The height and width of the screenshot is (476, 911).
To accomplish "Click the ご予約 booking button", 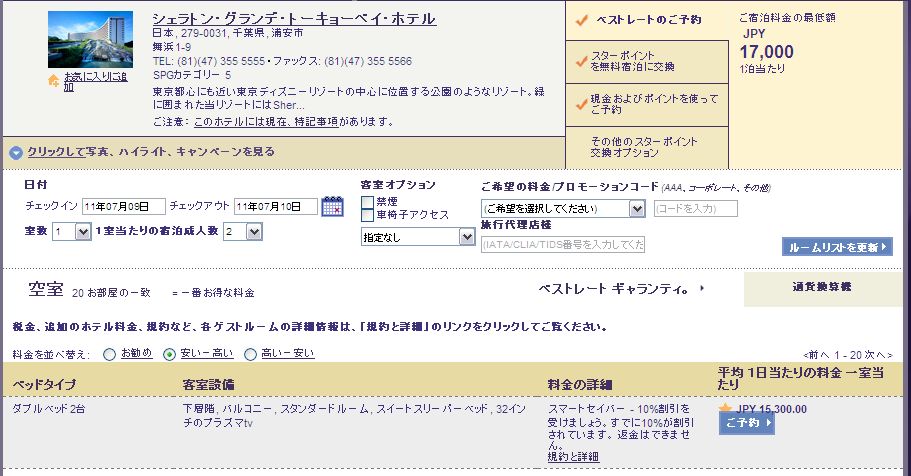I will click(x=747, y=423).
